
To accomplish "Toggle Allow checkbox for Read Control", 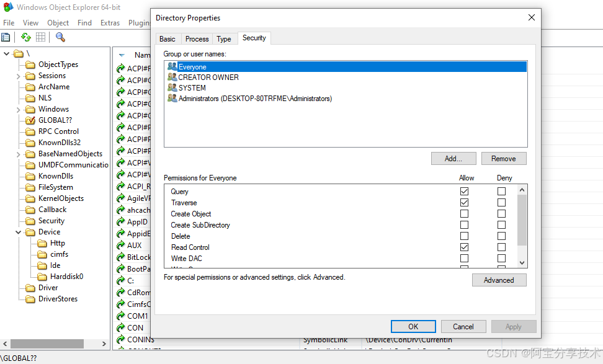I will tap(464, 247).
